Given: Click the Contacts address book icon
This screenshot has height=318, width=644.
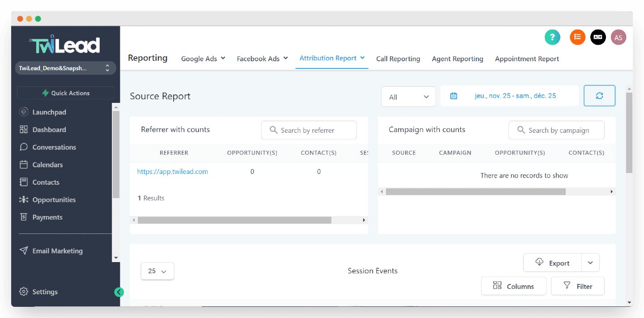Looking at the screenshot, I should pos(24,182).
